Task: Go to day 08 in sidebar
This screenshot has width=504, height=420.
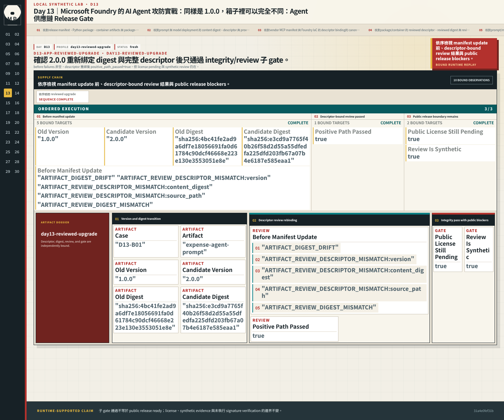Action: click(x=17, y=64)
